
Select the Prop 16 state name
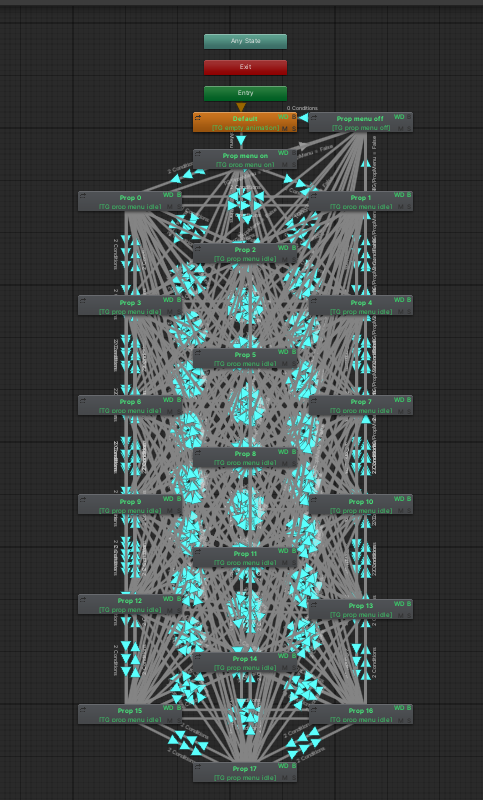coord(361,711)
